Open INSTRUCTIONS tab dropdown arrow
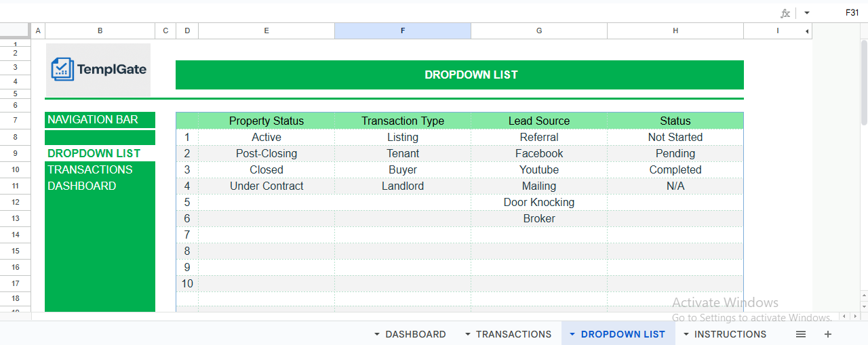Image resolution: width=868 pixels, height=345 pixels. 686,334
